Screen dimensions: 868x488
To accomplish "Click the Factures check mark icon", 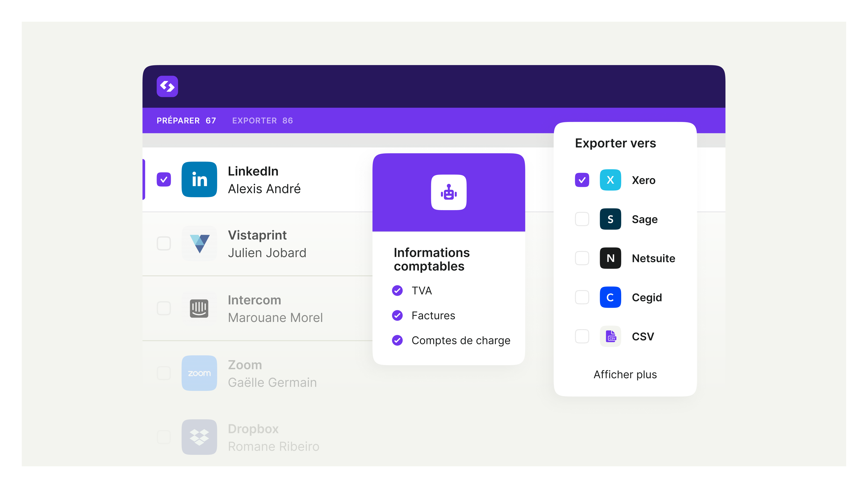I will [x=397, y=315].
